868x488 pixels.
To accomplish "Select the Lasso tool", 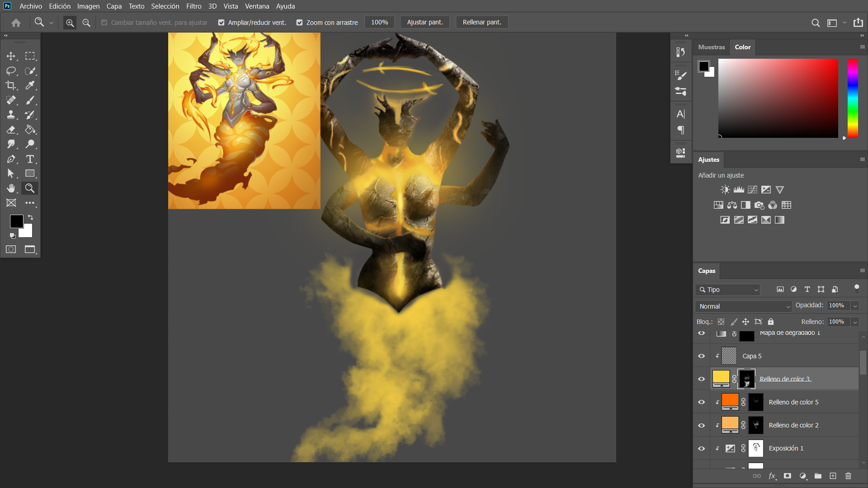I will click(x=11, y=71).
